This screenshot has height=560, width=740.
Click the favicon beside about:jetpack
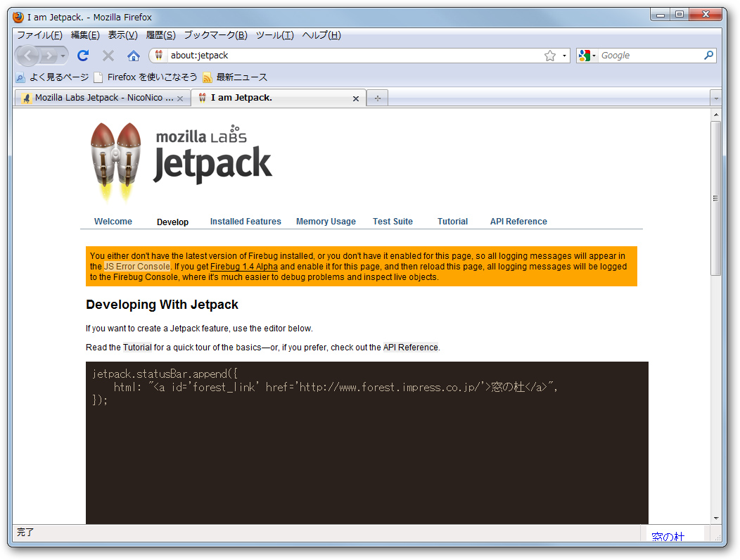coord(158,55)
